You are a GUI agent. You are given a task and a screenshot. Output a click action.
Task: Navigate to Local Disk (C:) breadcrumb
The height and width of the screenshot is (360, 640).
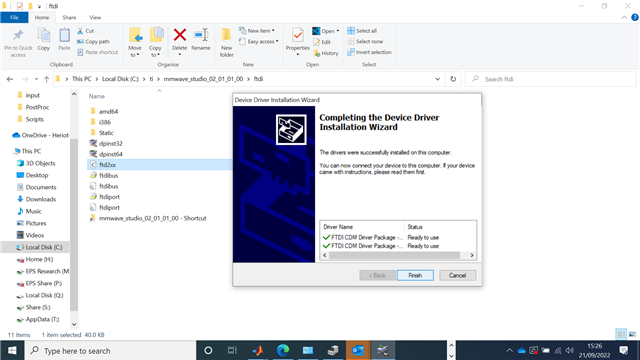120,79
